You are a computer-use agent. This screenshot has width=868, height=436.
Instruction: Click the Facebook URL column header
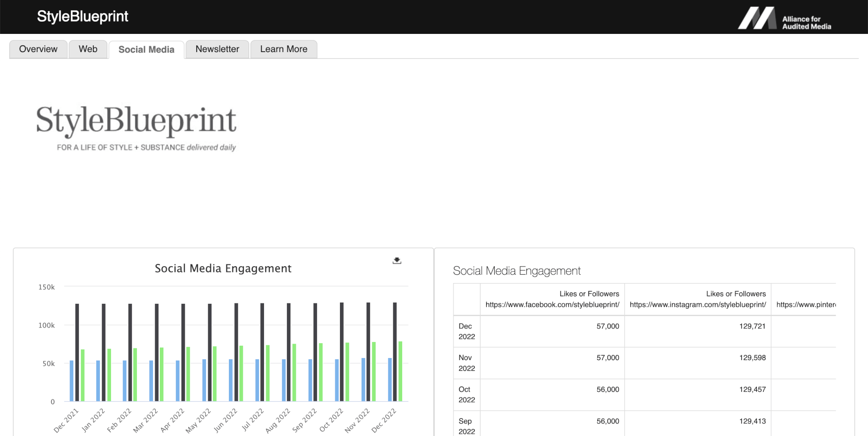point(552,299)
